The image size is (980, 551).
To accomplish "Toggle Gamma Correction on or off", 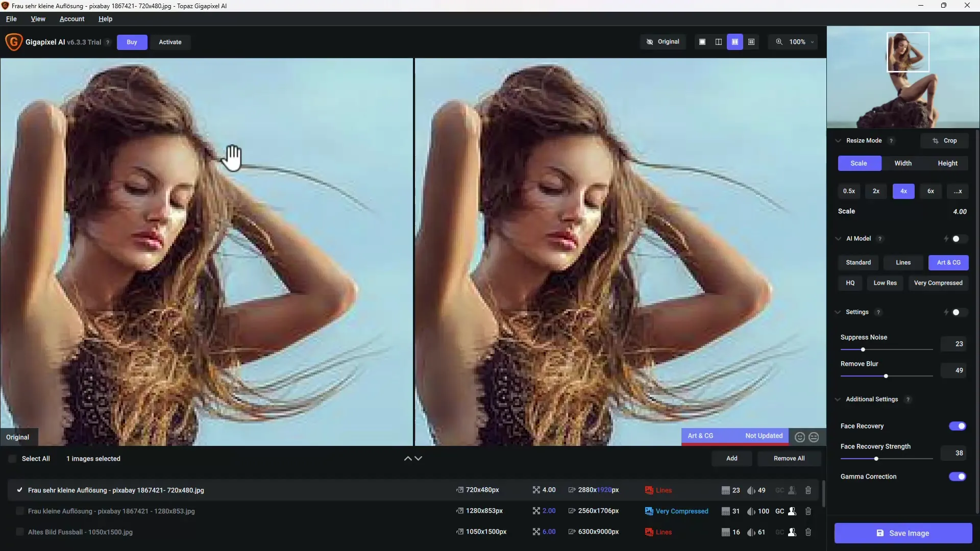I will tap(957, 475).
